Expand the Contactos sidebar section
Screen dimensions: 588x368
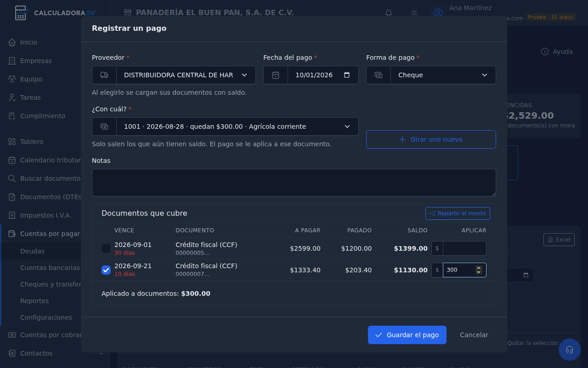click(x=101, y=353)
